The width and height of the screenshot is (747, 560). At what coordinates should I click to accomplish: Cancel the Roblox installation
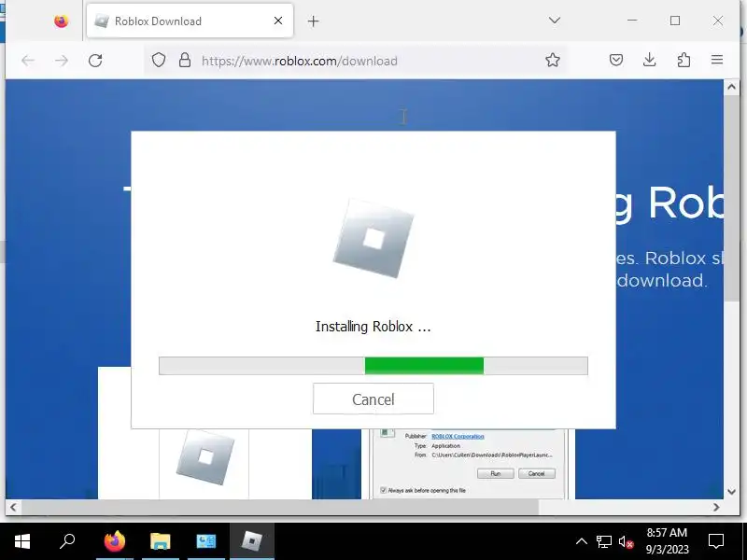point(373,399)
